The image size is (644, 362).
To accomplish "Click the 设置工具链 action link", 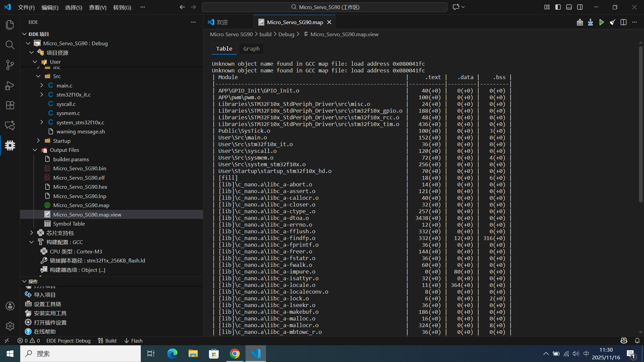I will 47,304.
